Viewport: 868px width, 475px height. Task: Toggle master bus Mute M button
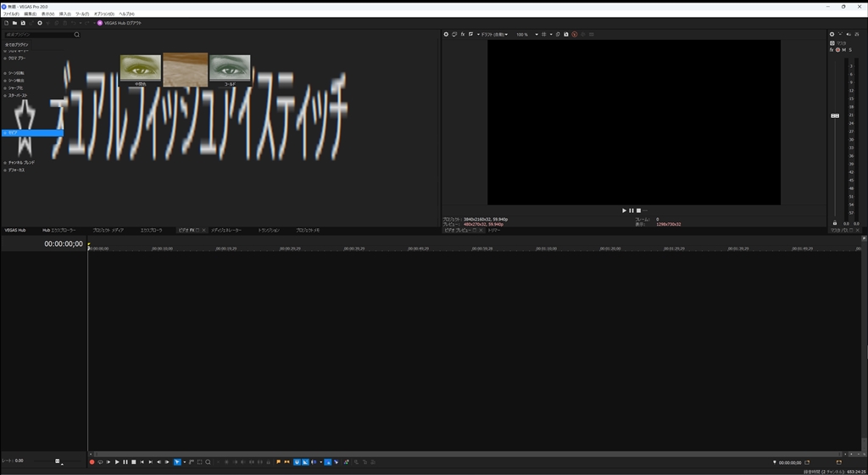843,50
